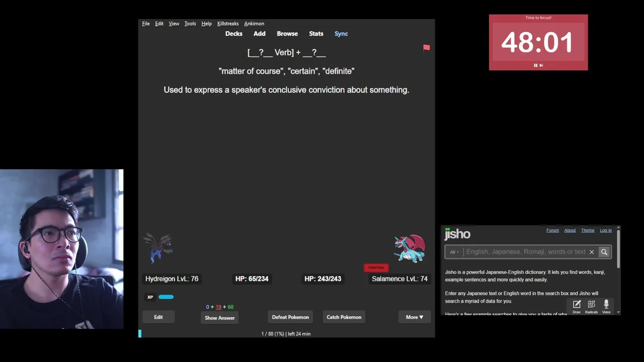This screenshot has height=362, width=644.
Task: Open the Jisho Forum link
Action: coord(552,230)
